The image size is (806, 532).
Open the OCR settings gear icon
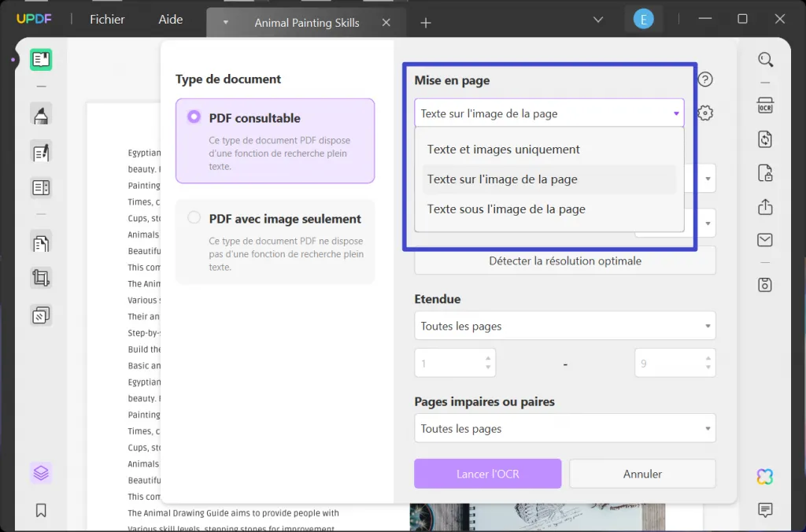(x=705, y=113)
